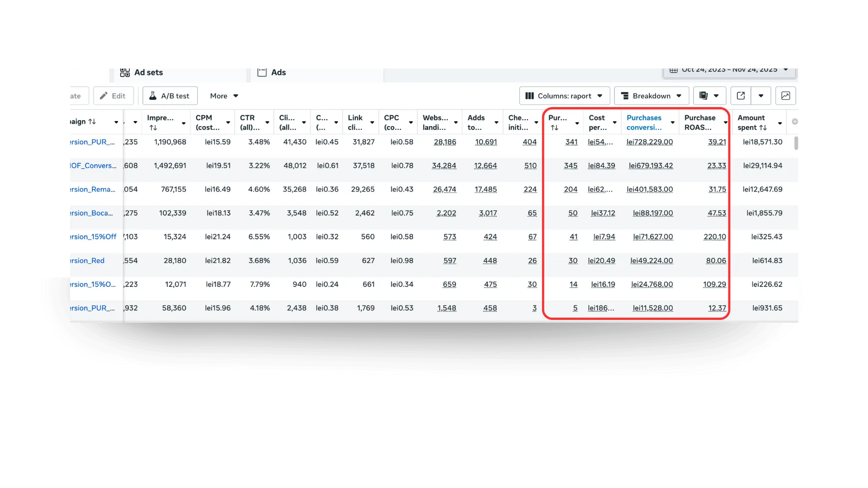
Task: Sort by Impressions column arrows
Action: [153, 128]
